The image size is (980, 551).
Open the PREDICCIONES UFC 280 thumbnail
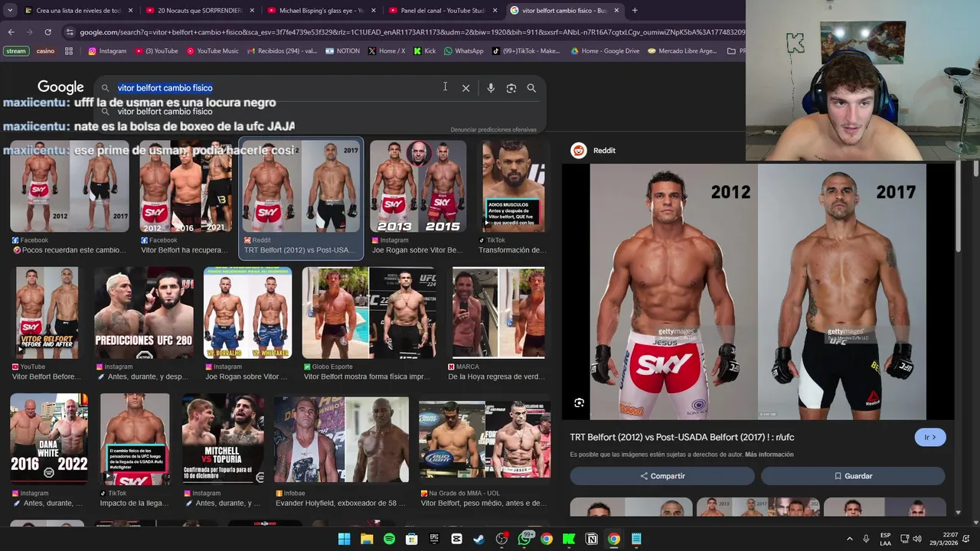144,312
